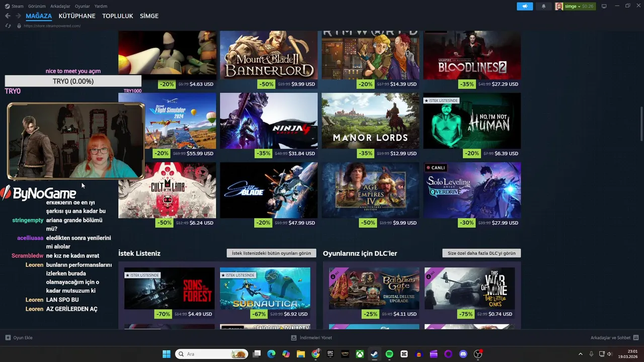This screenshot has height=362, width=644.
Task: Switch to the KÜTÜPHANE tab
Action: (77, 16)
